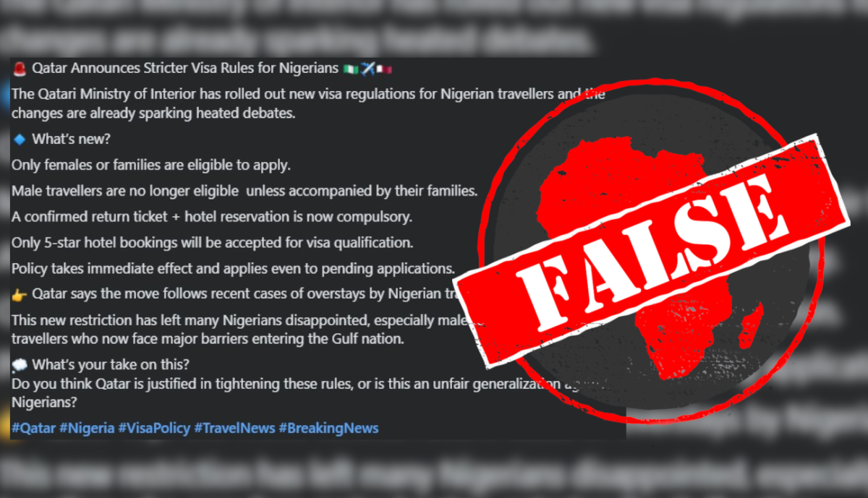Viewport: 868px width, 498px height.
Task: Click the airplane emoji in the headline
Action: [367, 69]
